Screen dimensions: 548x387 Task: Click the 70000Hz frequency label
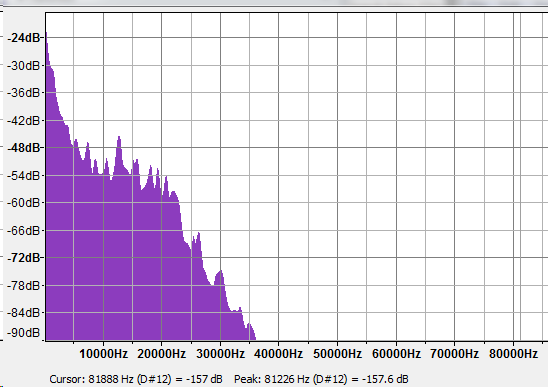coord(454,354)
